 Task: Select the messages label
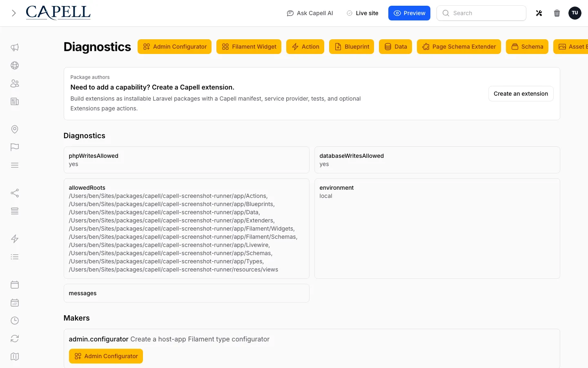82,293
